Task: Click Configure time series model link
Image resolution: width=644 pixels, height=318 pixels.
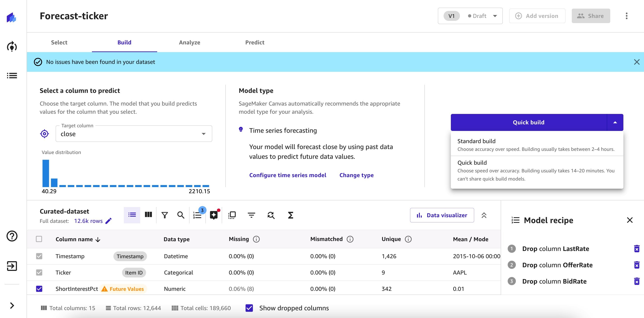Action: click(x=288, y=175)
